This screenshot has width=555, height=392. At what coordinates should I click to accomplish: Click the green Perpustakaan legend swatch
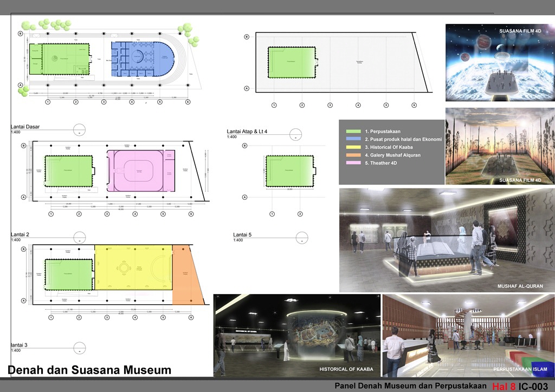[x=353, y=131]
